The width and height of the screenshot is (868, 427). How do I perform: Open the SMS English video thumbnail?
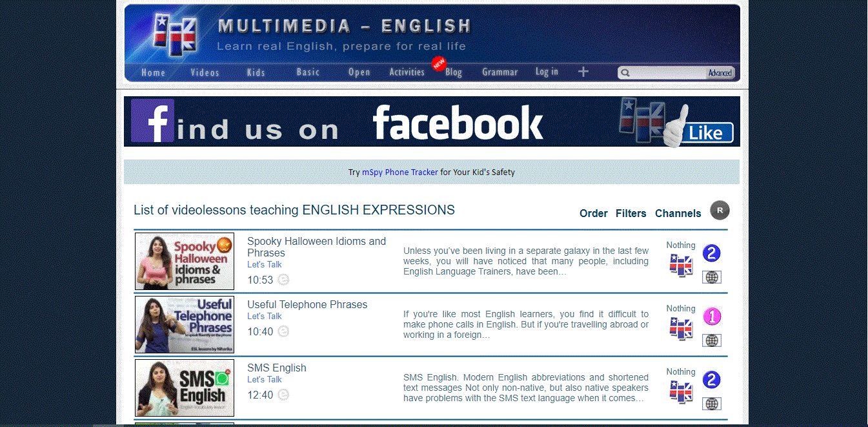185,388
